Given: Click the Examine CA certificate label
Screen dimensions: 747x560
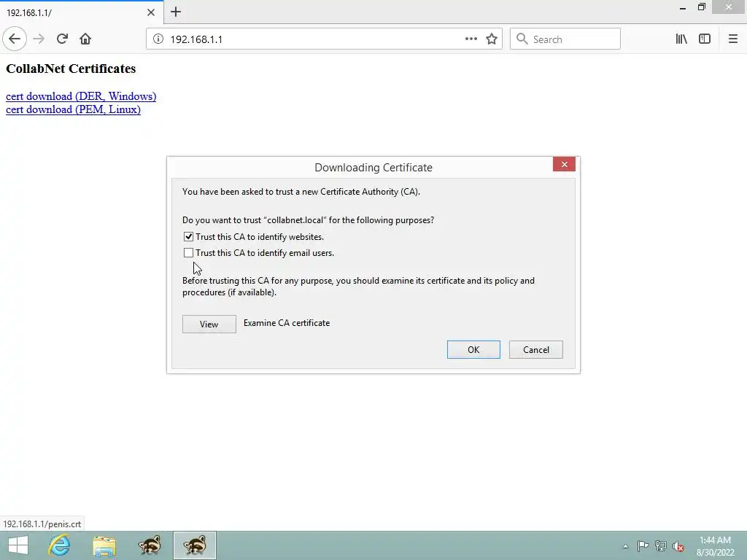Looking at the screenshot, I should point(287,323).
